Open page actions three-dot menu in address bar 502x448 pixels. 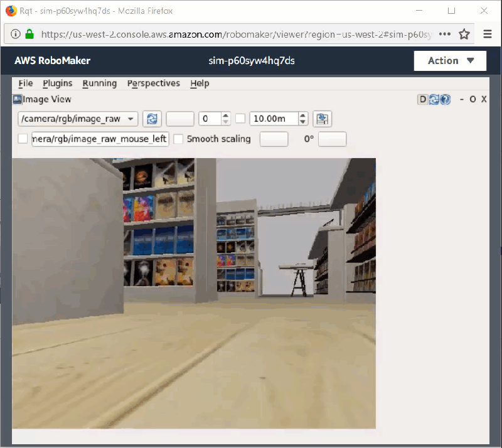(444, 34)
